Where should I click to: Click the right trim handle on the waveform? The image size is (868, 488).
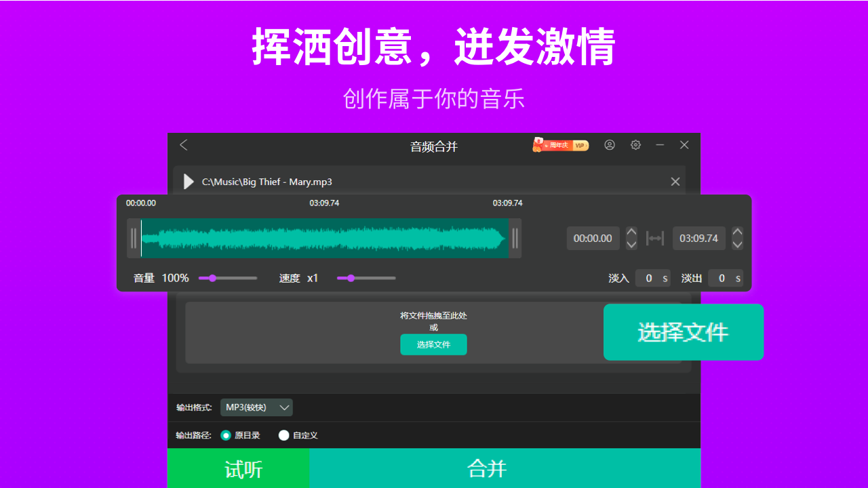click(515, 238)
